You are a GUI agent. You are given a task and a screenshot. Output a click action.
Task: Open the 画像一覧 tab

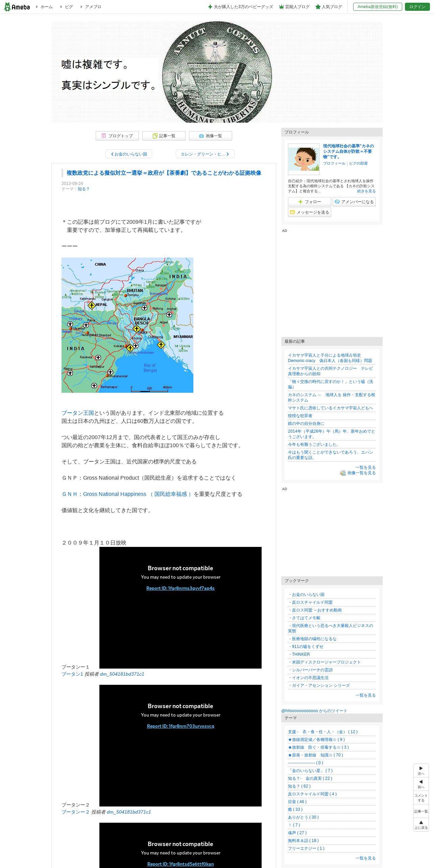click(210, 136)
